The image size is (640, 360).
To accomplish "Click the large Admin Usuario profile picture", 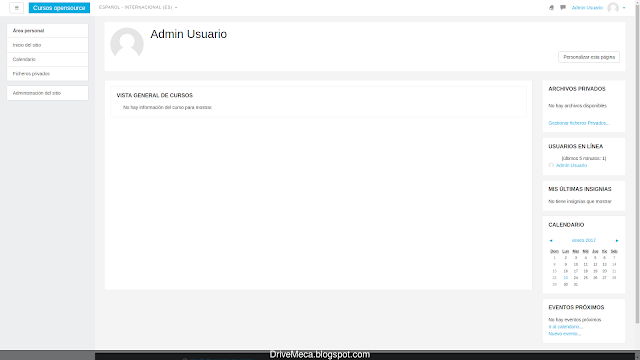I will tap(127, 44).
